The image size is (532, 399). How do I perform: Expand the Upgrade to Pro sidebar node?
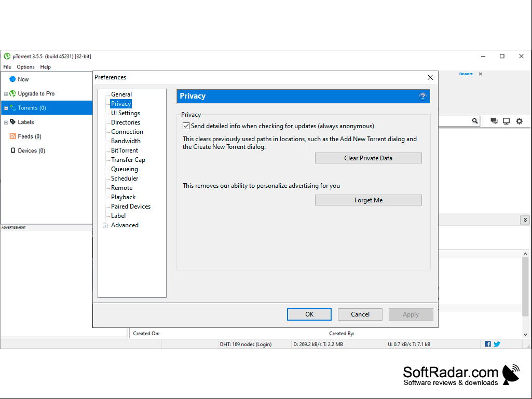coord(6,93)
